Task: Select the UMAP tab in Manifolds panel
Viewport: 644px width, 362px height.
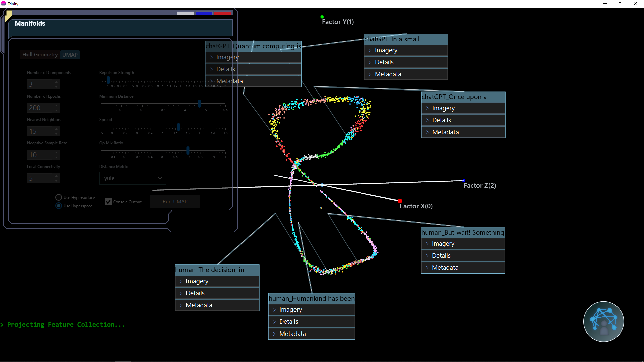Action: tap(70, 54)
